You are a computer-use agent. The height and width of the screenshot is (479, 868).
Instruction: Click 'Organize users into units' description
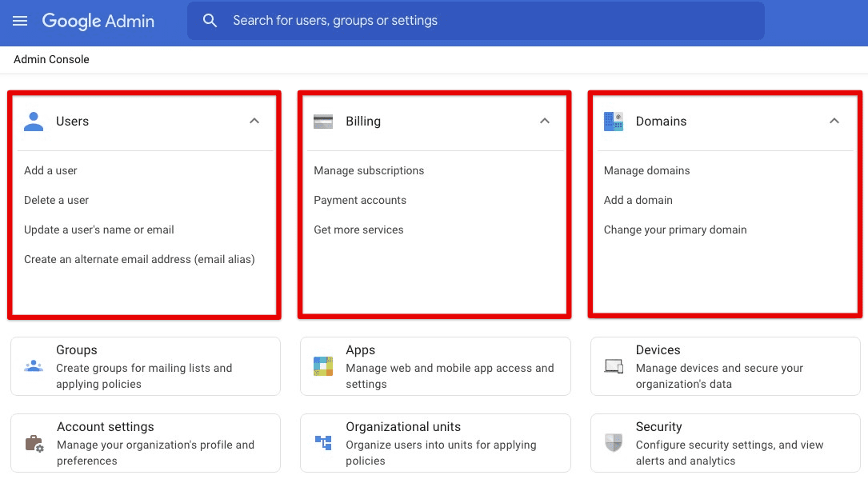(x=441, y=453)
